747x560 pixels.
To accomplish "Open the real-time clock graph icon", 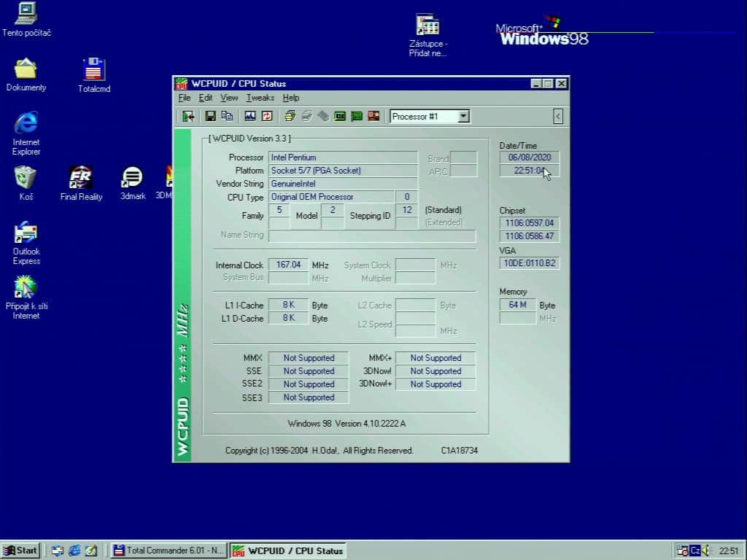I will [x=250, y=116].
